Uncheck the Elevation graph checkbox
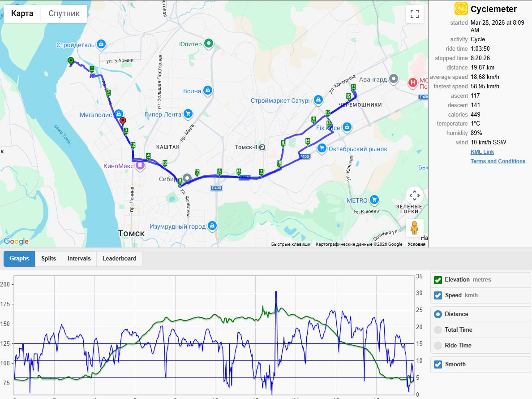This screenshot has width=532, height=399. (438, 280)
